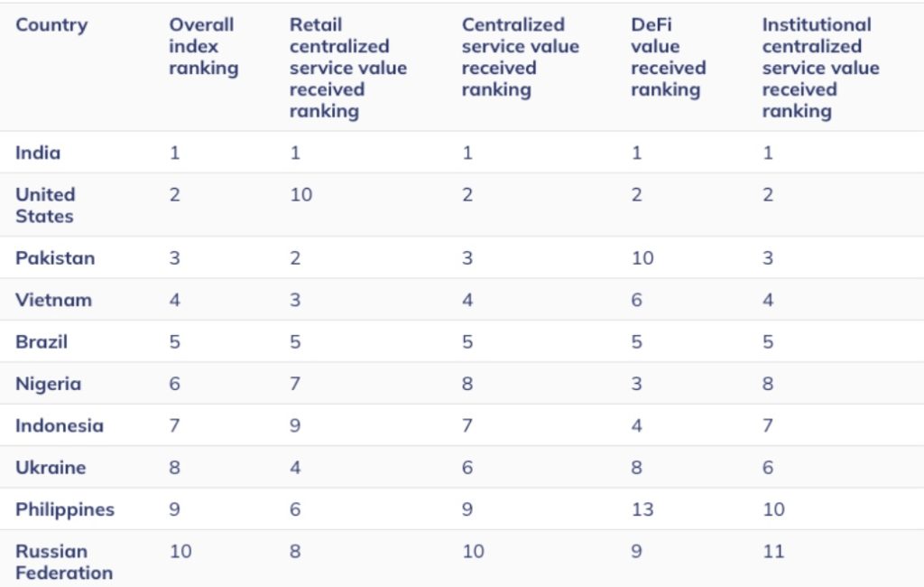Select the Indonesia row label
Image resolution: width=924 pixels, height=587 pixels.
59,425
